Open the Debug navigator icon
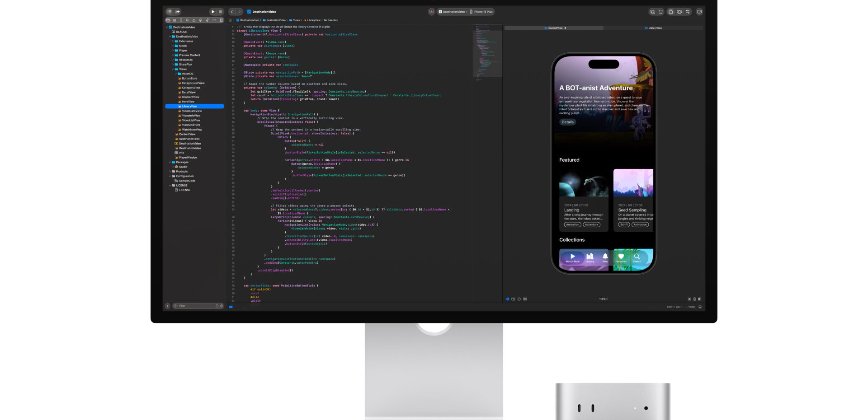This screenshot has height=420, width=868. click(208, 20)
